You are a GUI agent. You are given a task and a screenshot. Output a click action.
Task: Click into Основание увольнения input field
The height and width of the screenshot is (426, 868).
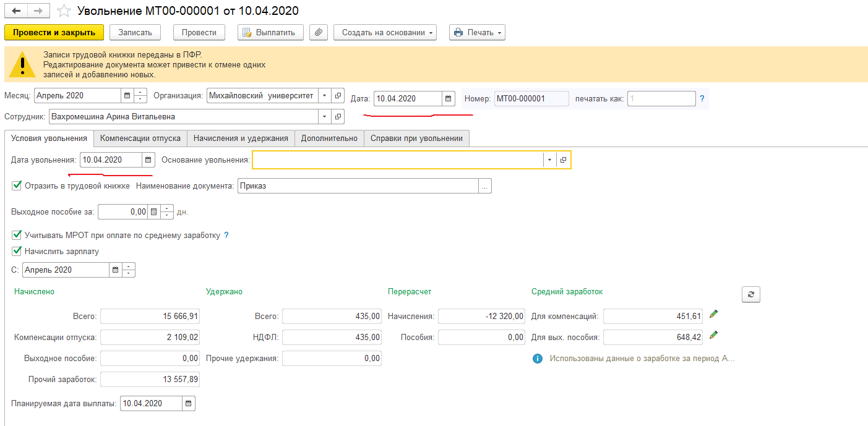(398, 160)
